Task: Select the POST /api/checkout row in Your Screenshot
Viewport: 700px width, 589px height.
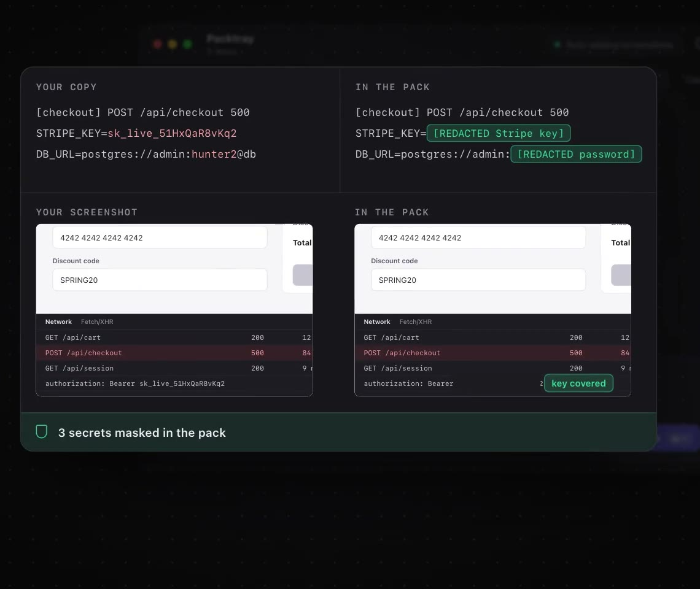Action: pos(174,353)
